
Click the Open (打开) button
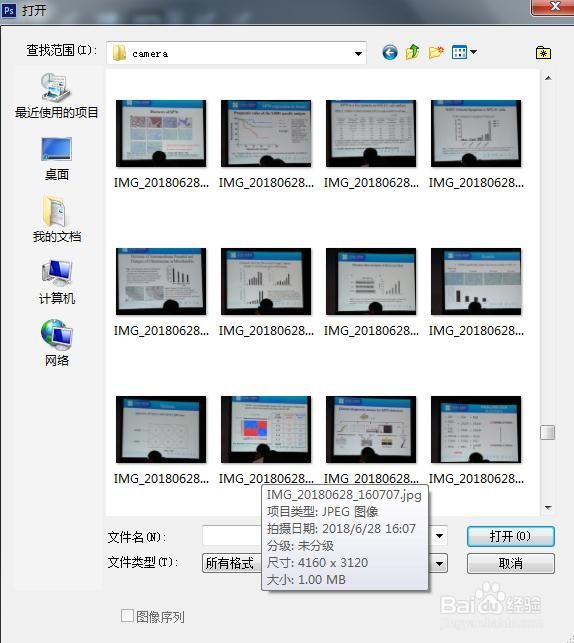pos(510,536)
